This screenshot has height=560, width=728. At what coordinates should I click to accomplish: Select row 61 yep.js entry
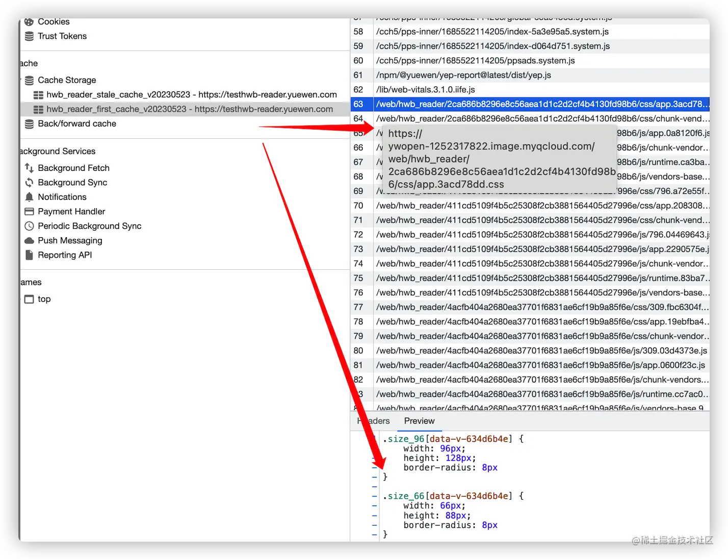pos(530,75)
